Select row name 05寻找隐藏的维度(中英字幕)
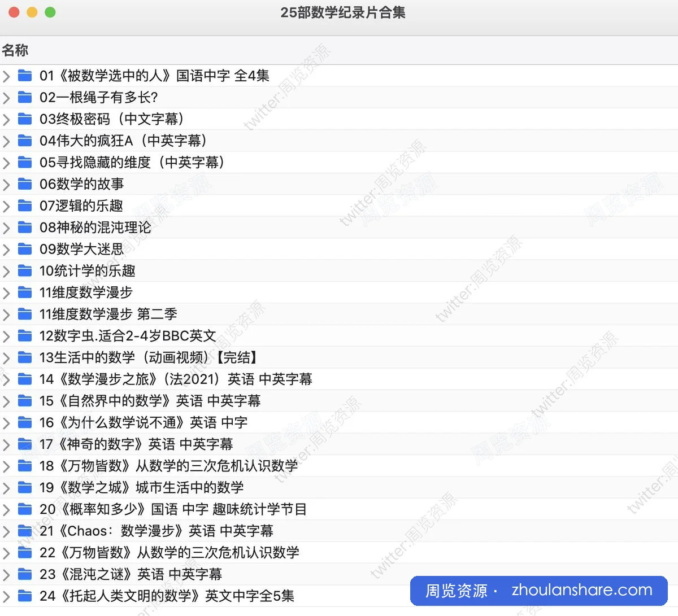678x616 pixels. coord(133,162)
